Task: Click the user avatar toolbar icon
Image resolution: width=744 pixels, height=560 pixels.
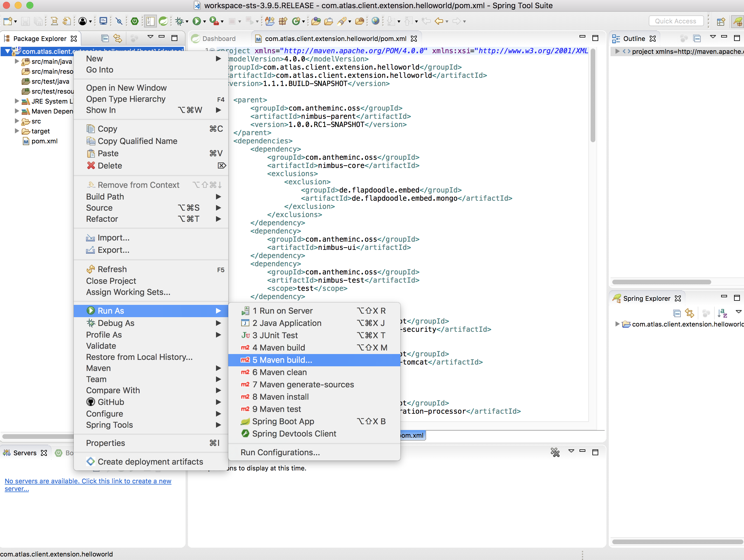Action: tap(83, 21)
